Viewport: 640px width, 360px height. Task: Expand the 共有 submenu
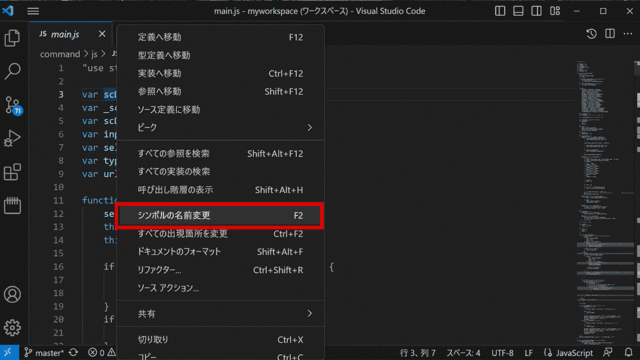(220, 313)
